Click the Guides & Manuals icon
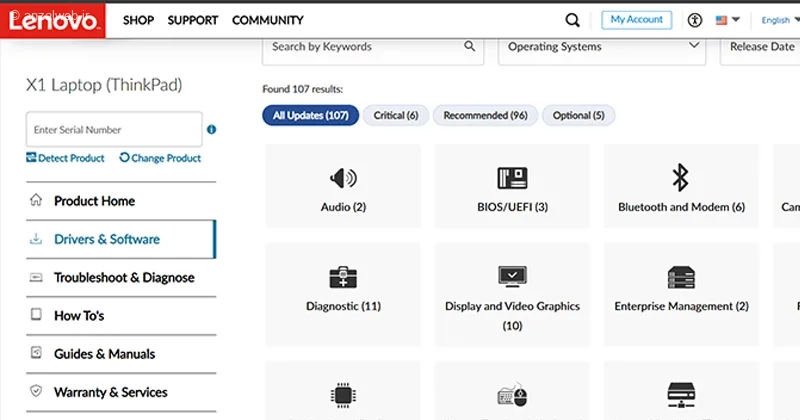 [36, 352]
